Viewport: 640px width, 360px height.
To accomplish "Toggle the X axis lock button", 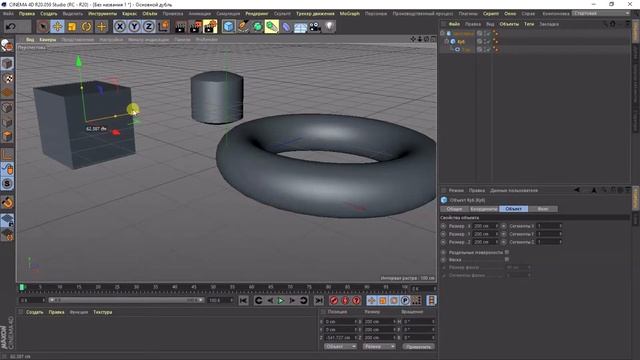I will coord(120,27).
